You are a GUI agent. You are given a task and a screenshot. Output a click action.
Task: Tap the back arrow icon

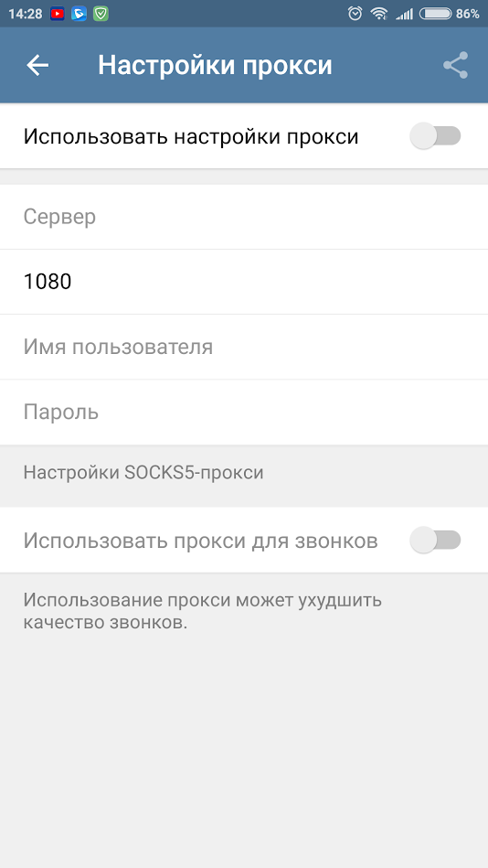tap(37, 65)
